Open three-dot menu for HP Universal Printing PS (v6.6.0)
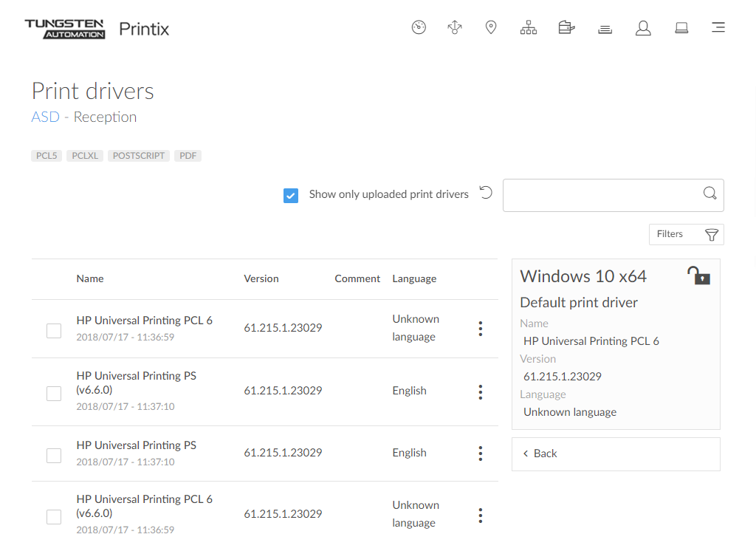756x551 pixels. tap(480, 392)
